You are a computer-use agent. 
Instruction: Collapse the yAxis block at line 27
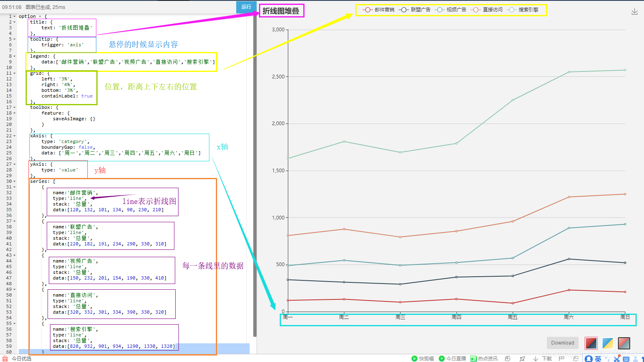(15, 165)
